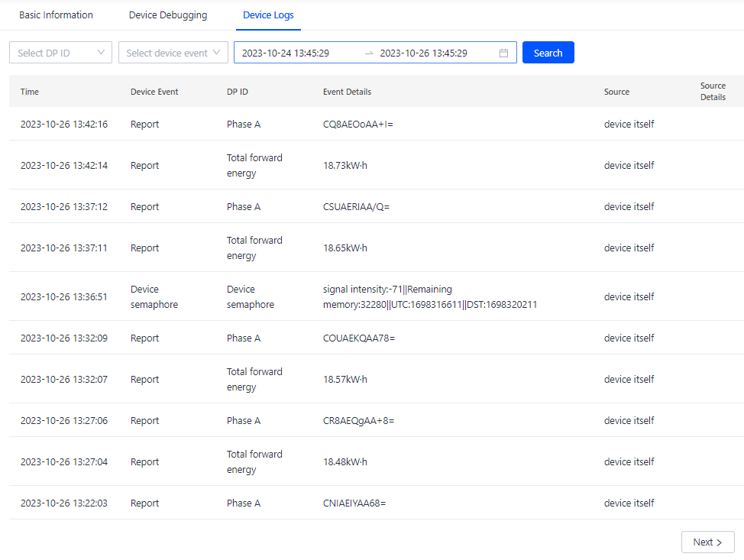Expand the Select device event dropdown
This screenshot has height=560, width=744.
click(173, 53)
